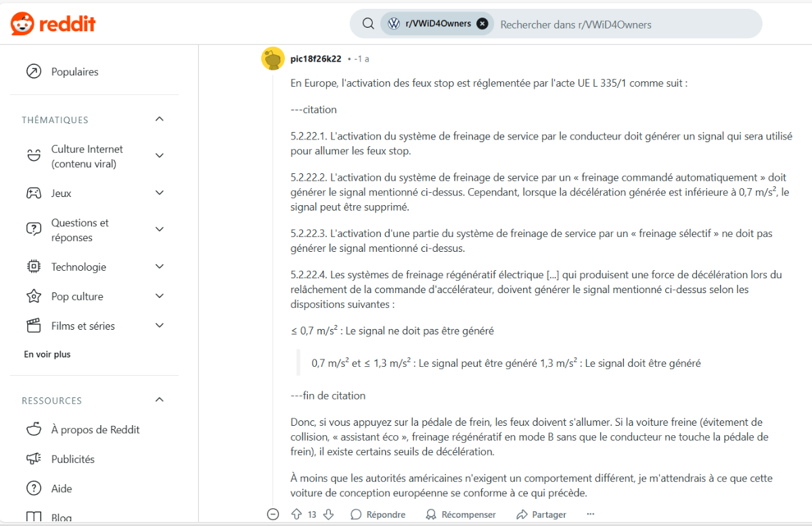
Task: Expand the Jeux category
Action: click(160, 193)
